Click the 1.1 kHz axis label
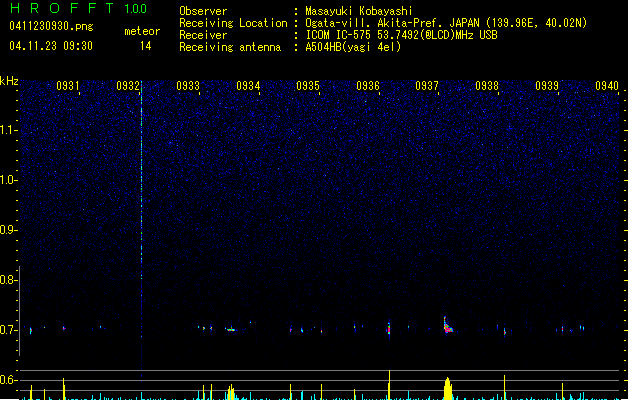629x400 pixels. pos(8,130)
